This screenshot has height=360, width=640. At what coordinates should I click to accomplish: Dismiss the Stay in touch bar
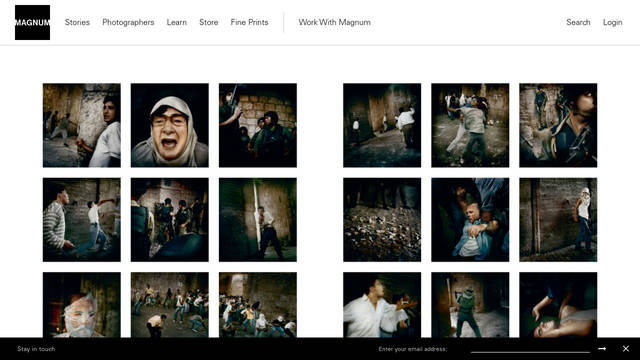(x=626, y=349)
